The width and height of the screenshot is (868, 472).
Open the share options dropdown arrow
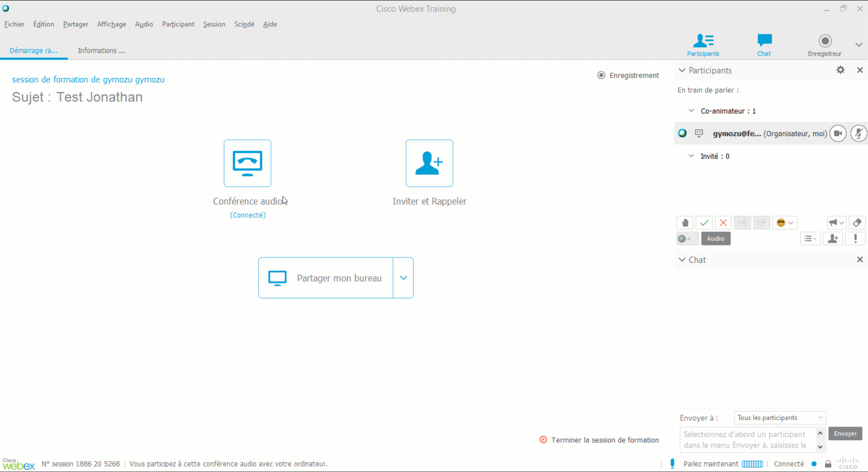tap(403, 278)
